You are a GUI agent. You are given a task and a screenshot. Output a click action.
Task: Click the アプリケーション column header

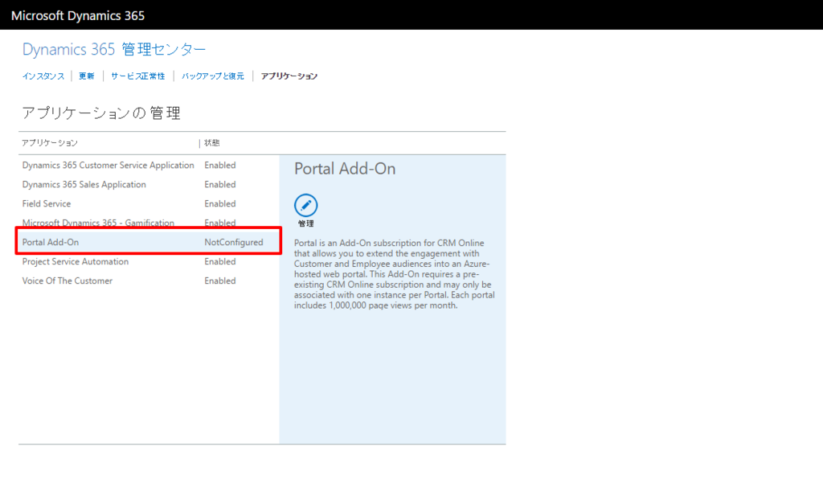pos(50,143)
